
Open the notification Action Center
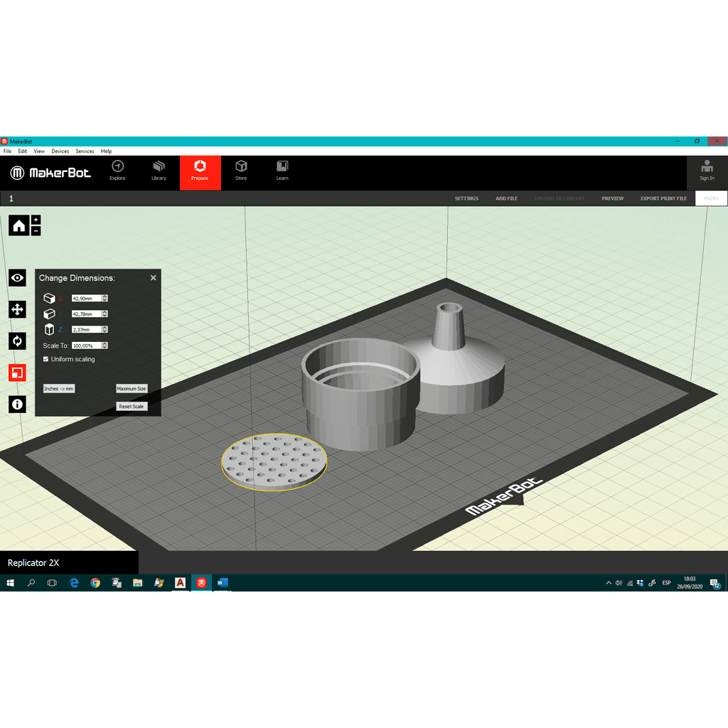pyautogui.click(x=715, y=583)
